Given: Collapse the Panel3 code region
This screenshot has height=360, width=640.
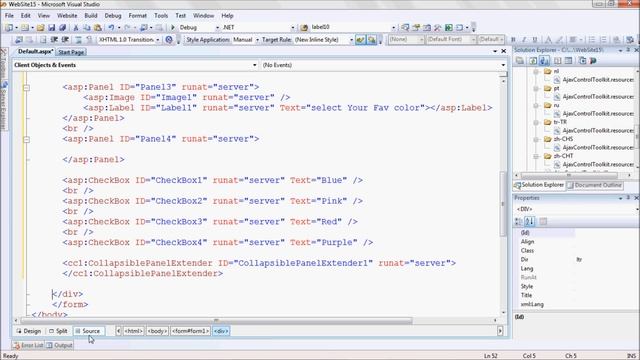Looking at the screenshot, I should click(x=27, y=87).
